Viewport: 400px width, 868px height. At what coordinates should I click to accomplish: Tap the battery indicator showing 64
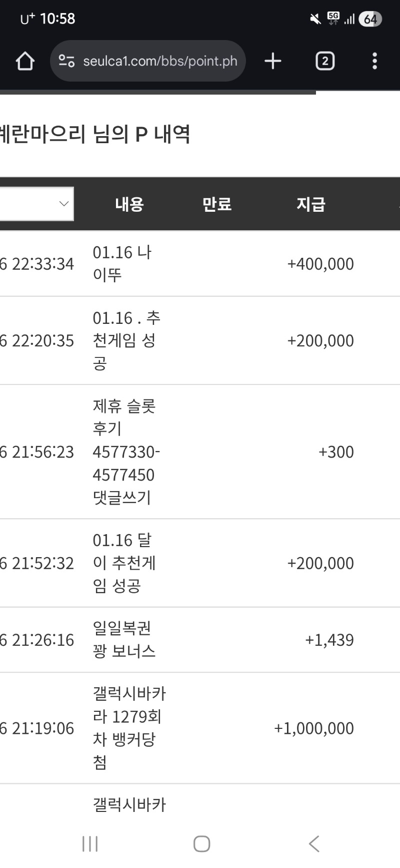(x=370, y=18)
